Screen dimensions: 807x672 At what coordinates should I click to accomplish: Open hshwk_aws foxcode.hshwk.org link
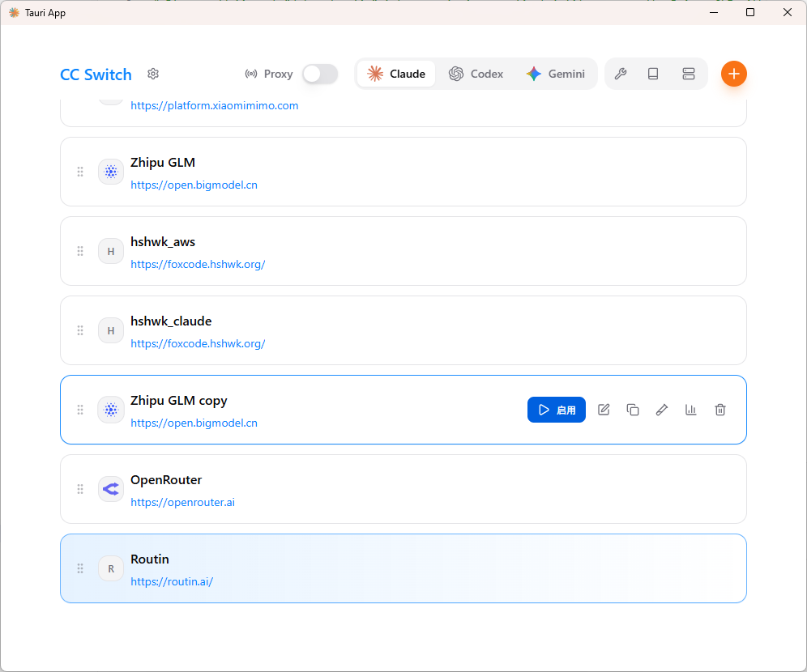point(198,264)
